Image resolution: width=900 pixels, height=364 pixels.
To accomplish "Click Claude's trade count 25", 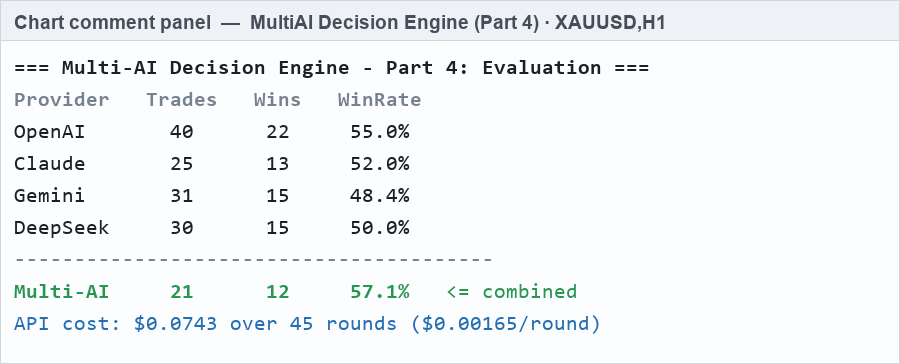I will point(181,164).
